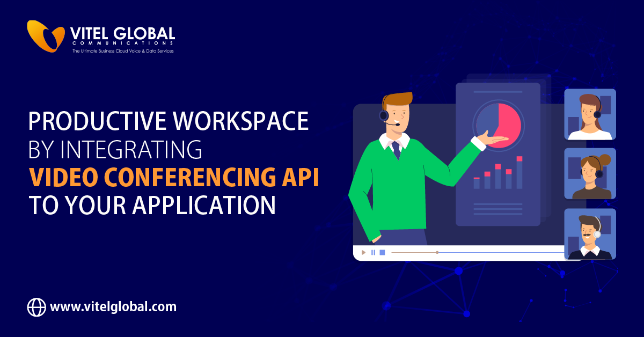
Task: Click the progress marker dot on video timeline
Action: tap(437, 252)
